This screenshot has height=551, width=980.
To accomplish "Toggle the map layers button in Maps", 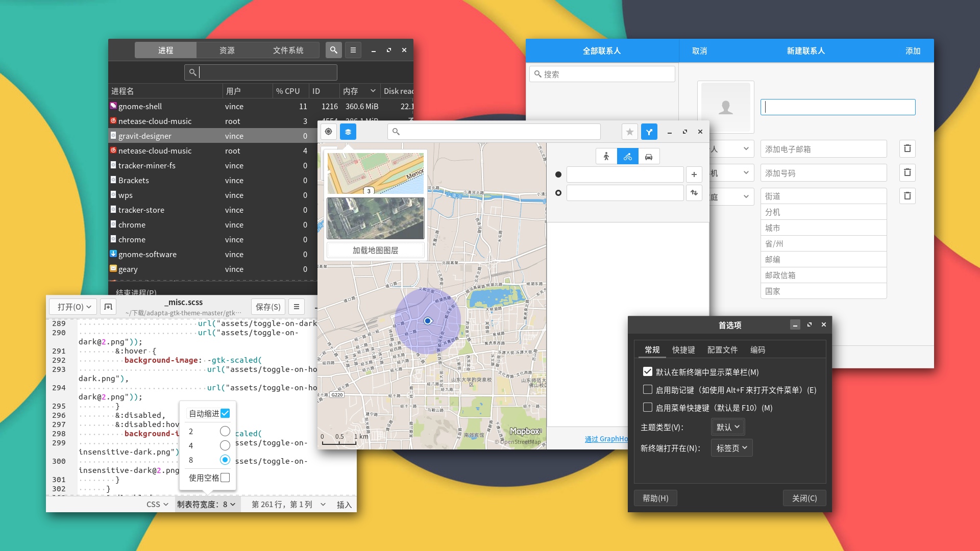I will click(348, 132).
